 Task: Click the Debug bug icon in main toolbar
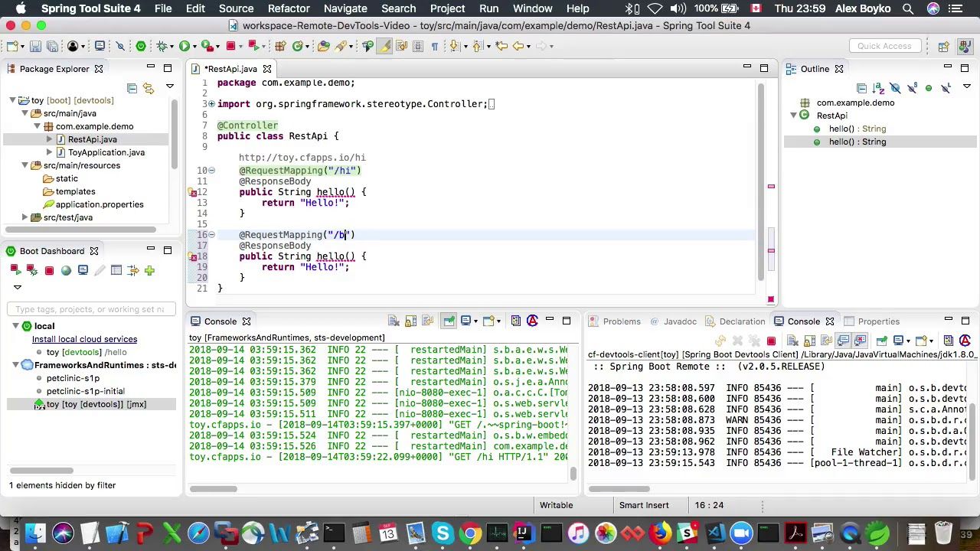[x=162, y=46]
